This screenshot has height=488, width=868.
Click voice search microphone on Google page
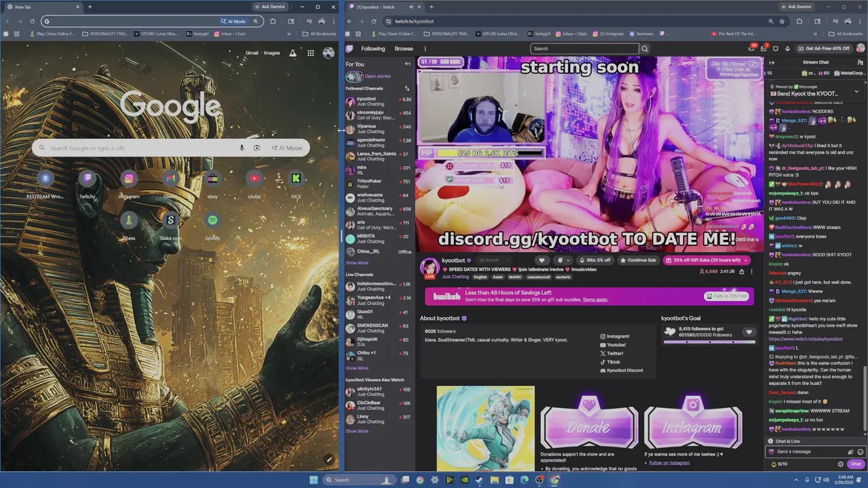241,148
